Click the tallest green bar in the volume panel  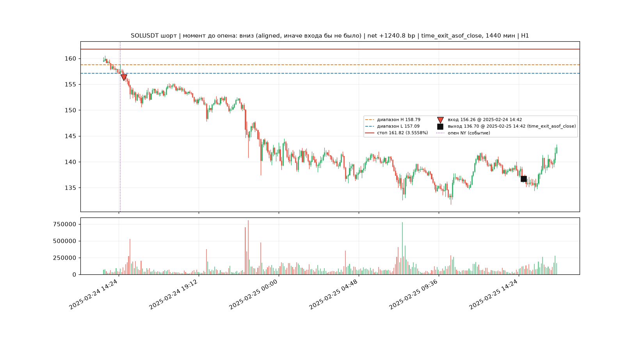(402, 248)
